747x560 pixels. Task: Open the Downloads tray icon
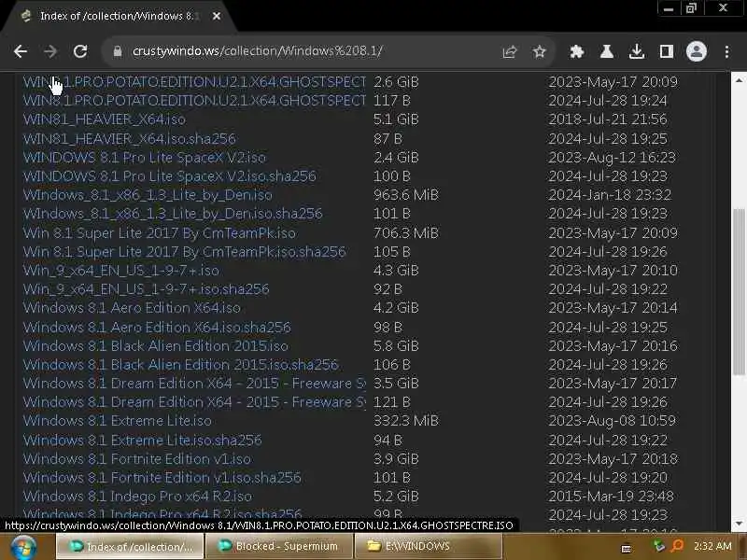click(x=637, y=51)
